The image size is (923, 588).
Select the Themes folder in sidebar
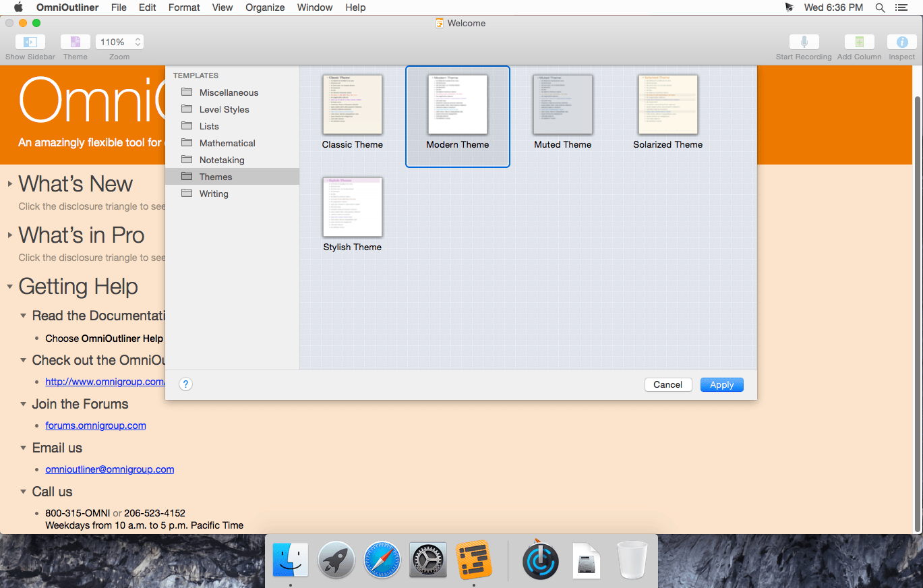pyautogui.click(x=232, y=177)
